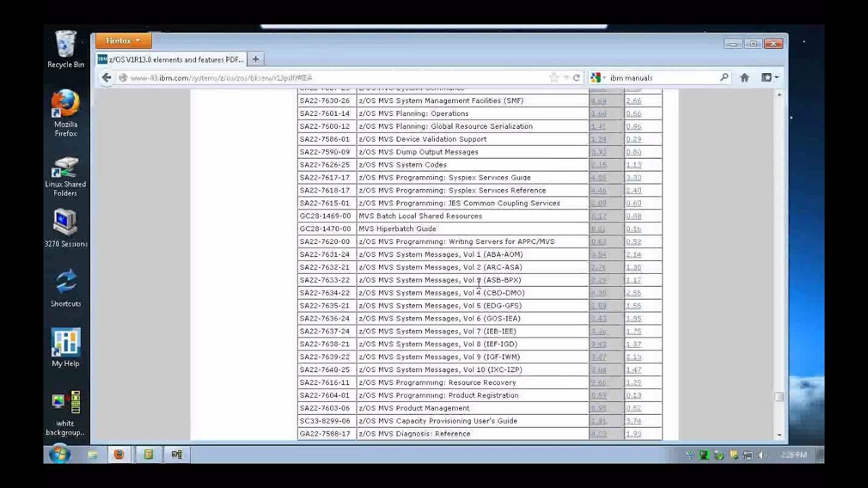
Task: Open the Shortcuts desktop icon
Action: 66,288
